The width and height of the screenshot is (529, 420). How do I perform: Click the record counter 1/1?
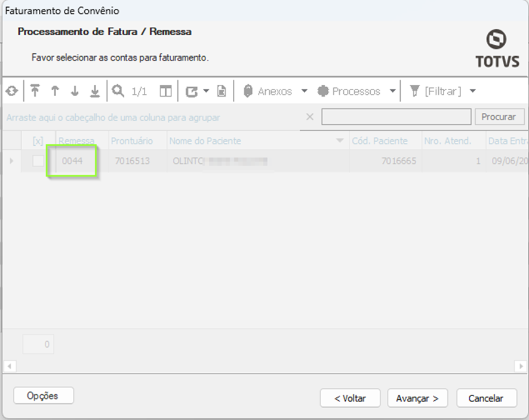click(x=139, y=91)
